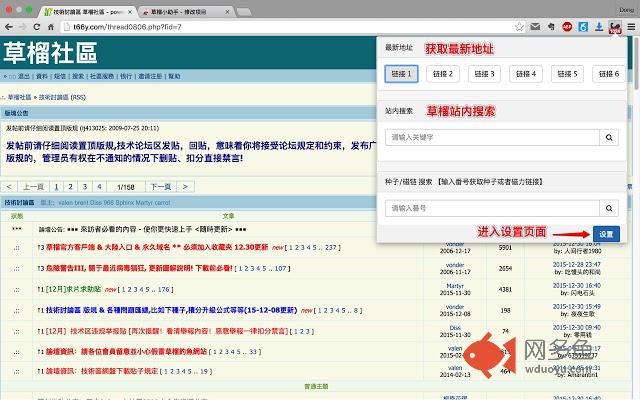Click the 链接 3 button
640x400 pixels.
[484, 74]
